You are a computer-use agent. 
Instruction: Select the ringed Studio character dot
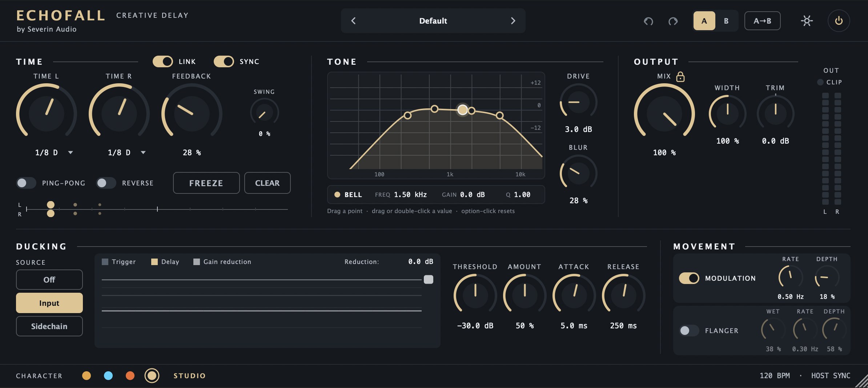click(x=152, y=376)
